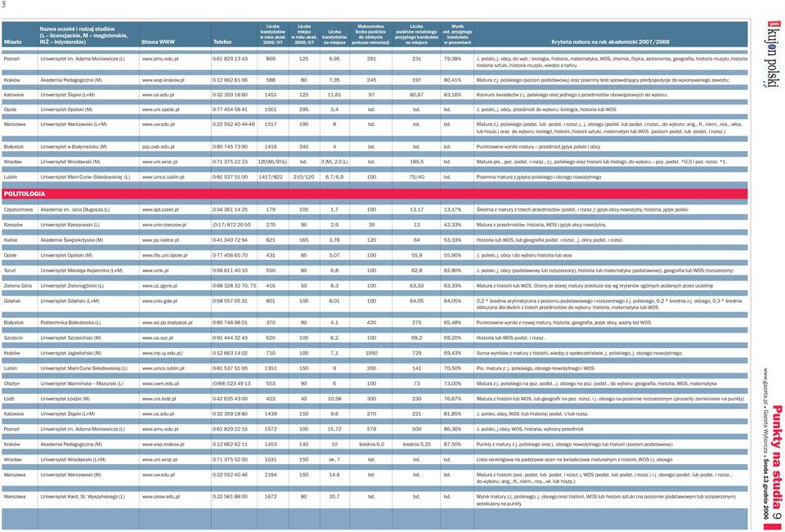Open the www.us.szc.pl link
This screenshot has width=785, height=532.
tap(157, 338)
